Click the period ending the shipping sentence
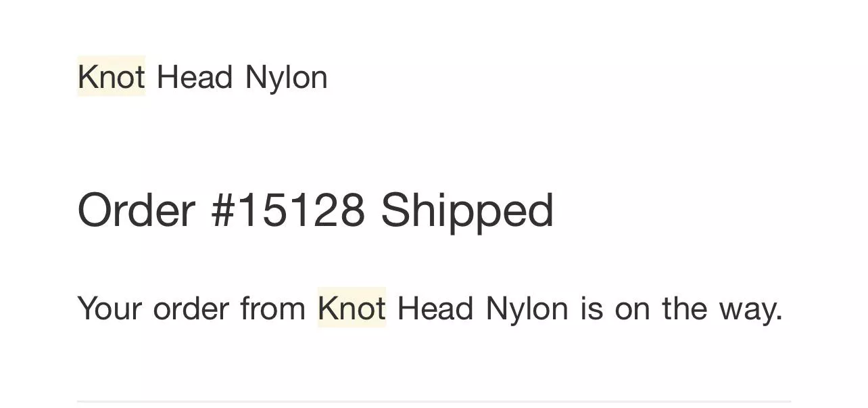 pyautogui.click(x=779, y=319)
